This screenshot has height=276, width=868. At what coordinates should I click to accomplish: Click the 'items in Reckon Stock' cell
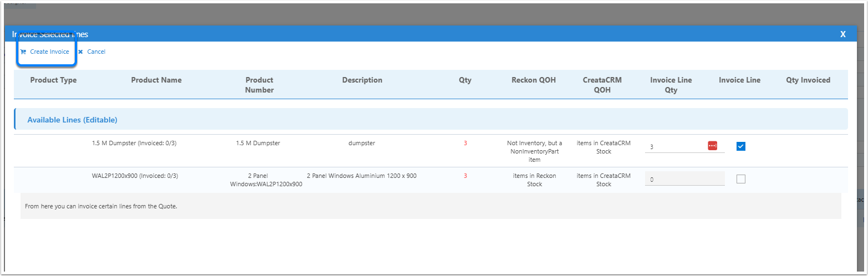point(534,180)
